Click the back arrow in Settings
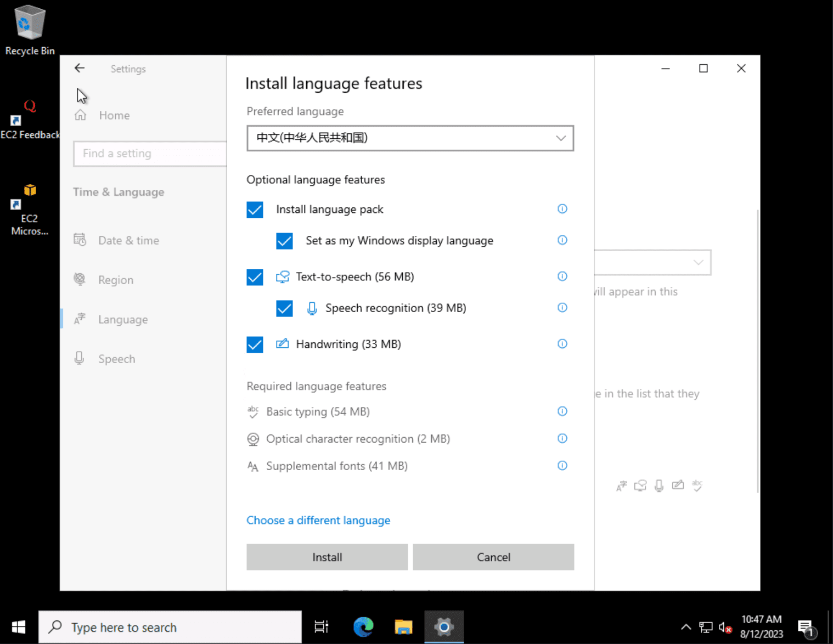 (79, 68)
